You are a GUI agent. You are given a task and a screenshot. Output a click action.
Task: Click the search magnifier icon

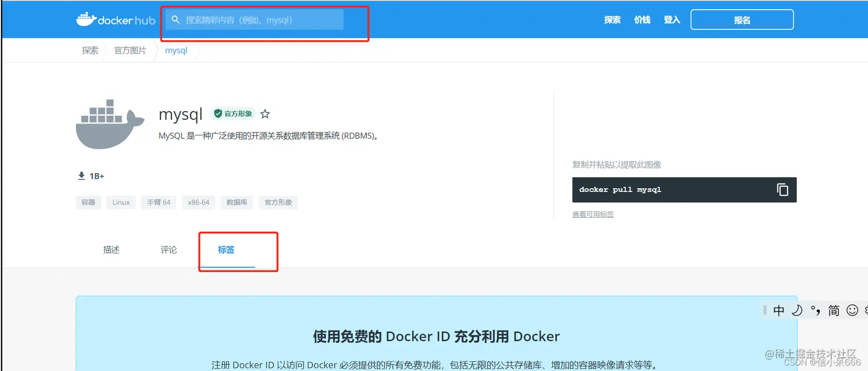tap(176, 19)
